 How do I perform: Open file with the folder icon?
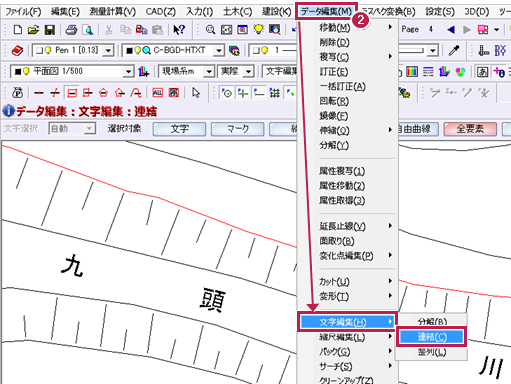(33, 30)
